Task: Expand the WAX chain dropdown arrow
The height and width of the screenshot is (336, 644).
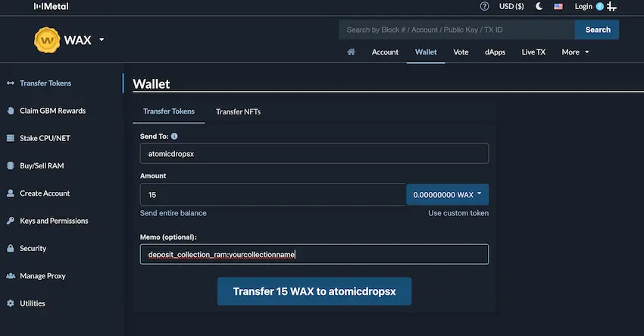Action: [102, 40]
